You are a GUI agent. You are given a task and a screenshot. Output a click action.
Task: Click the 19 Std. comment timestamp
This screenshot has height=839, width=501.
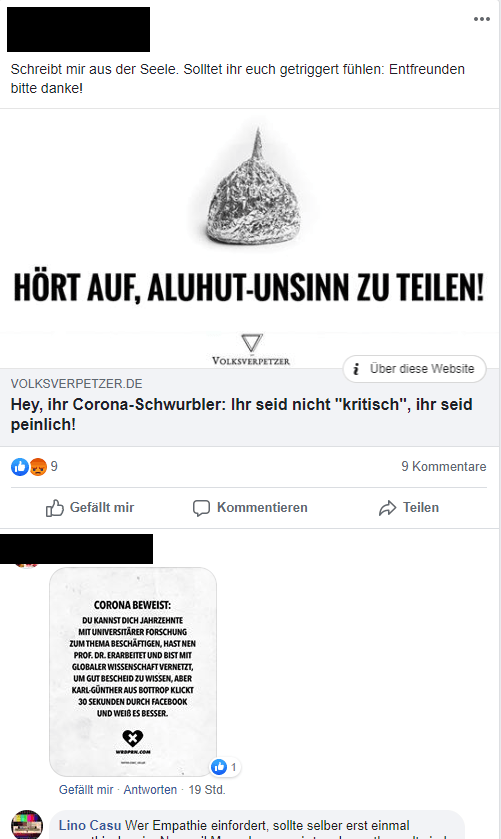point(207,790)
